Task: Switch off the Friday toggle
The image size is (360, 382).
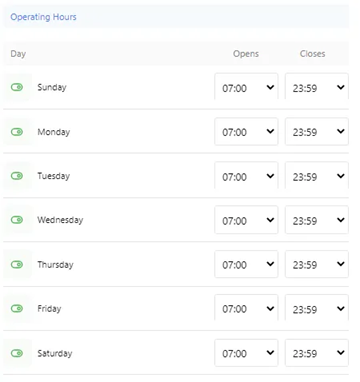Action: coord(17,308)
